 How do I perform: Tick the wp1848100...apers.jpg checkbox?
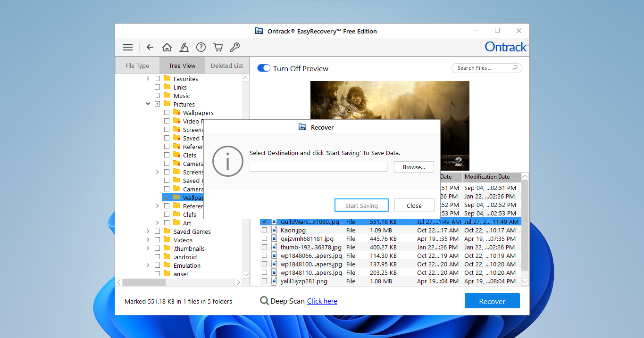[x=264, y=264]
